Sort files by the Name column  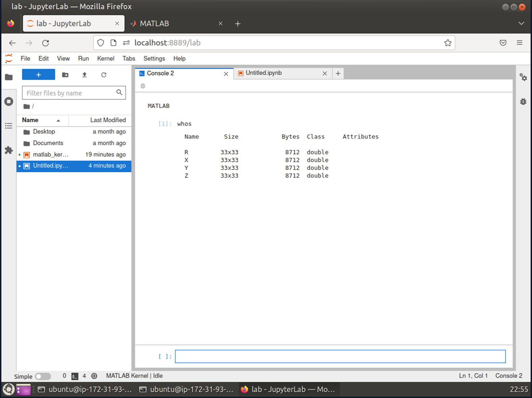[x=30, y=120]
